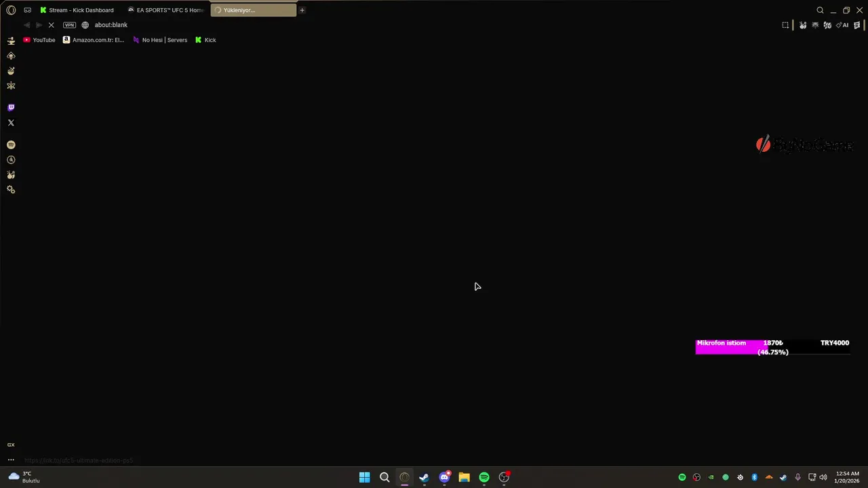This screenshot has width=868, height=488.
Task: Open Spotify taskbar app
Action: coord(484,477)
